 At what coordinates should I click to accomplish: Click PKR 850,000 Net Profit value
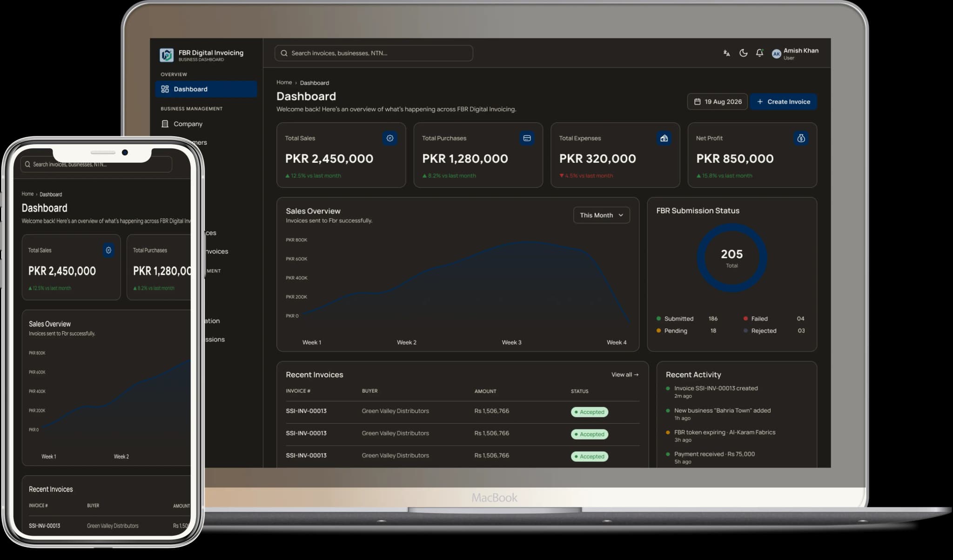point(735,159)
